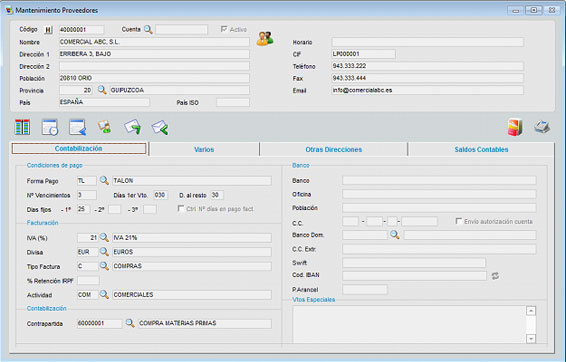Click the Divisa code field EUR
The width and height of the screenshot is (566, 362).
pos(87,252)
